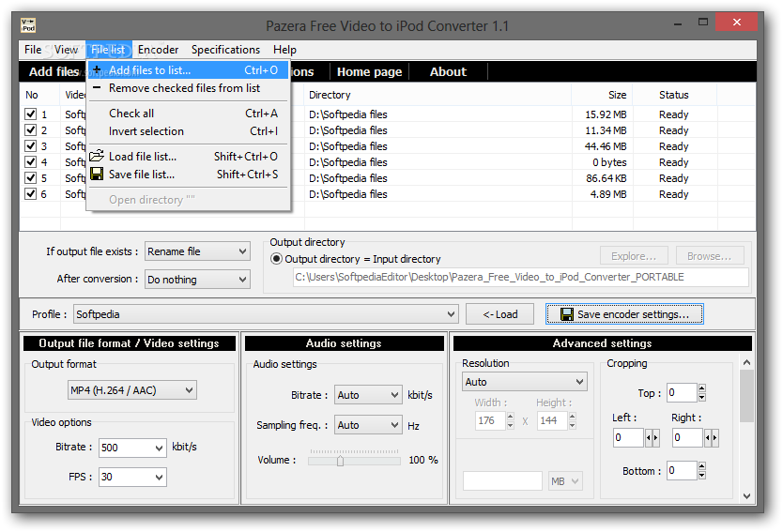Open the Output format MP4 dropdown

tap(131, 389)
